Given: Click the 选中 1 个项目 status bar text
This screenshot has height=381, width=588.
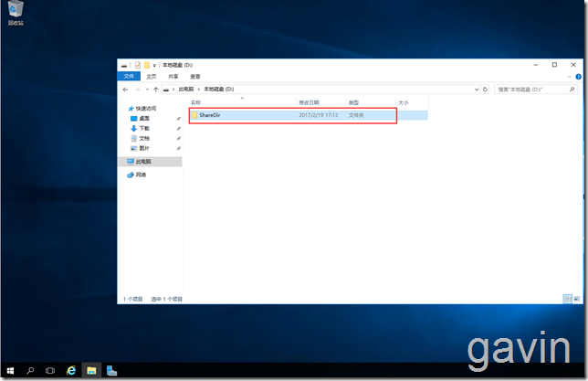Looking at the screenshot, I should click(166, 299).
